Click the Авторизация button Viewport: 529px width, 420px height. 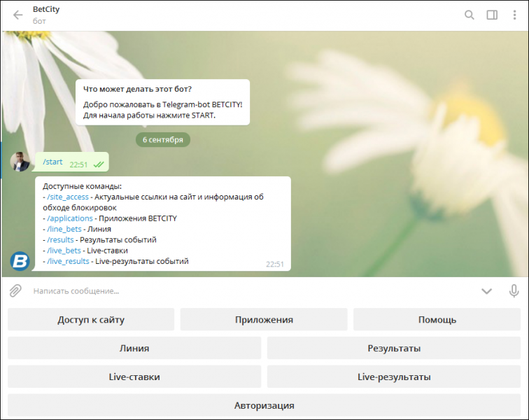tap(264, 405)
